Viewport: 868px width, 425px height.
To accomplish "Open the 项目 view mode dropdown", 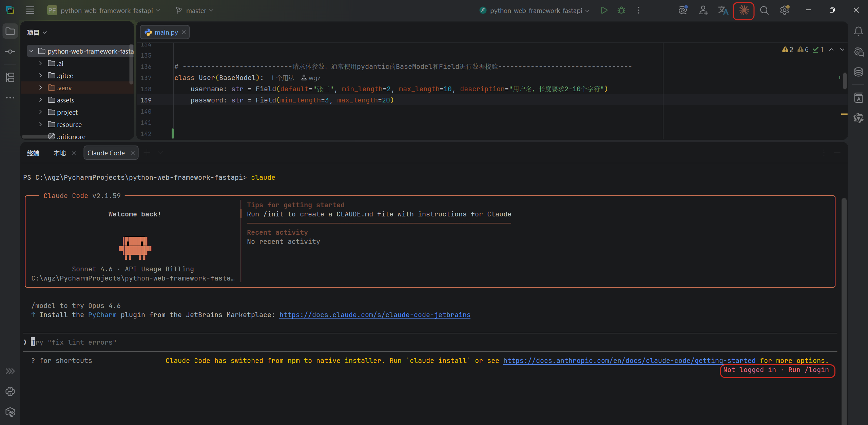I will pos(37,33).
